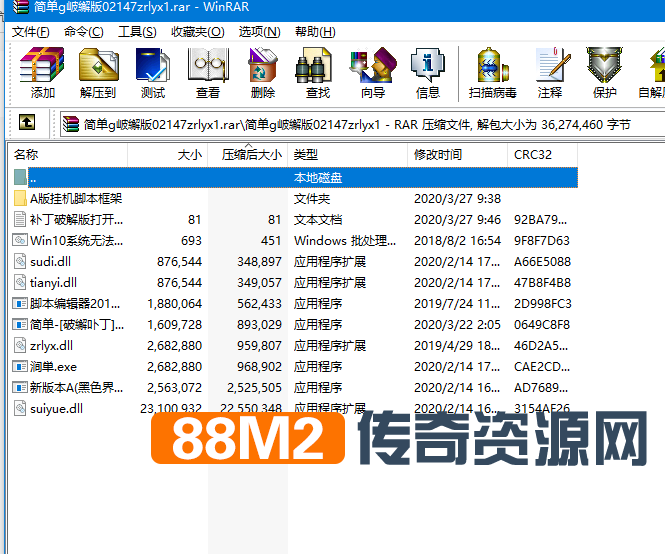The width and height of the screenshot is (665, 554).
Task: Click the Scan Virus (扫描病毒) icon
Action: tap(492, 65)
